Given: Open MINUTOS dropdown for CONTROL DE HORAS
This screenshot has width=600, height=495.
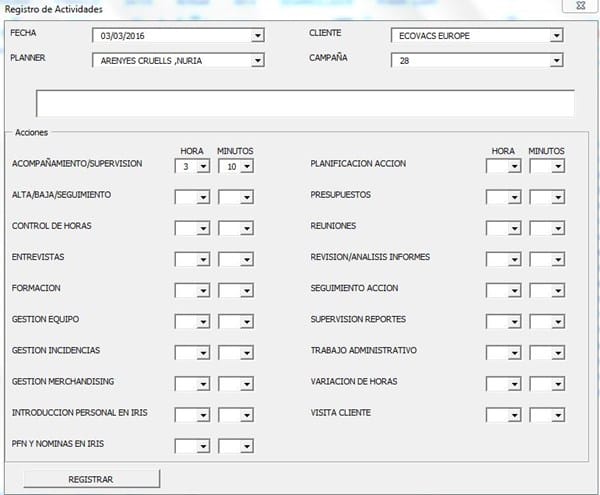Looking at the screenshot, I should [x=247, y=229].
